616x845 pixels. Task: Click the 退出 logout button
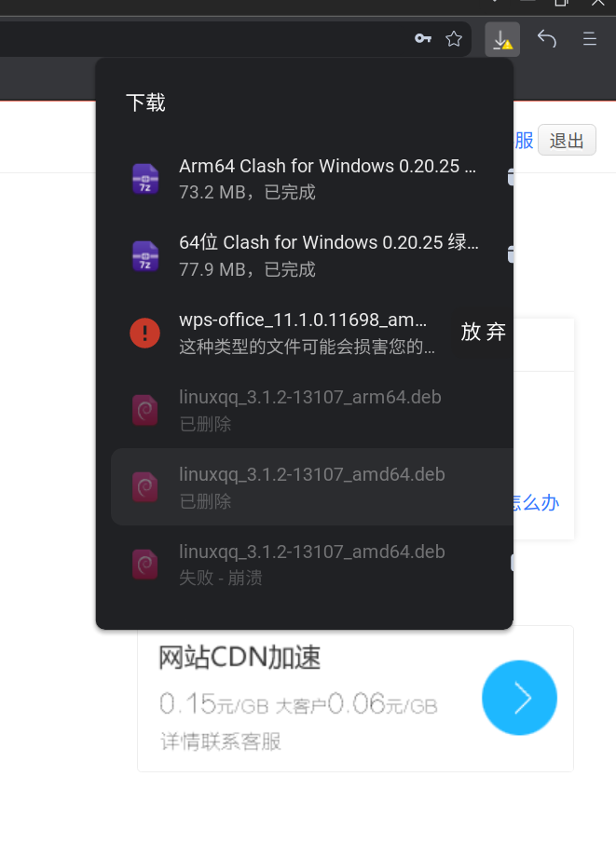pos(567,140)
